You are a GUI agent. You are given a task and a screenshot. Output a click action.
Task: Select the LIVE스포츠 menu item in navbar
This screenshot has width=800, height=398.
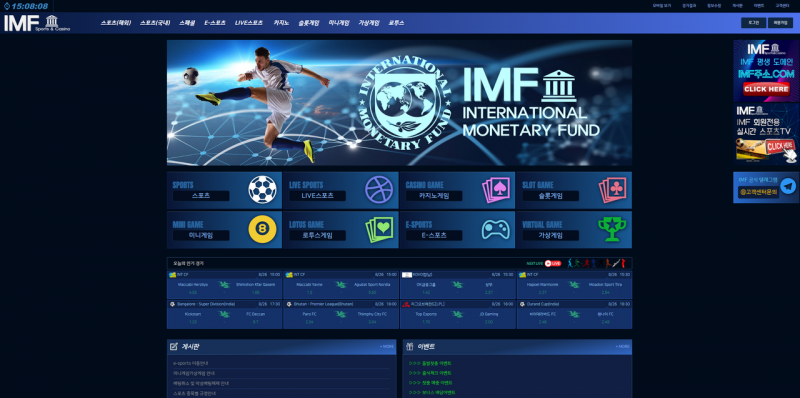[249, 23]
